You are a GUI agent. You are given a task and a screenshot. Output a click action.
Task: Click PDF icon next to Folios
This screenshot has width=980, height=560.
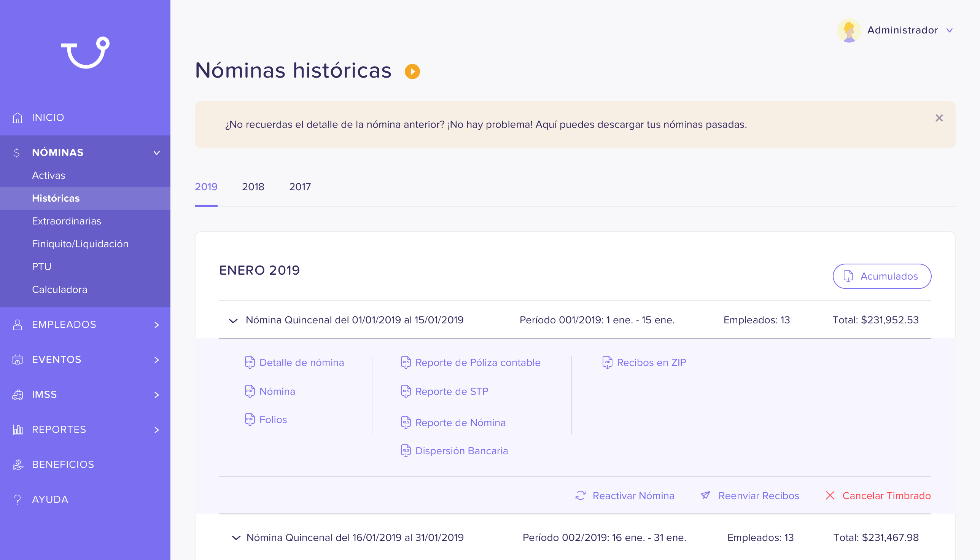[x=250, y=420]
